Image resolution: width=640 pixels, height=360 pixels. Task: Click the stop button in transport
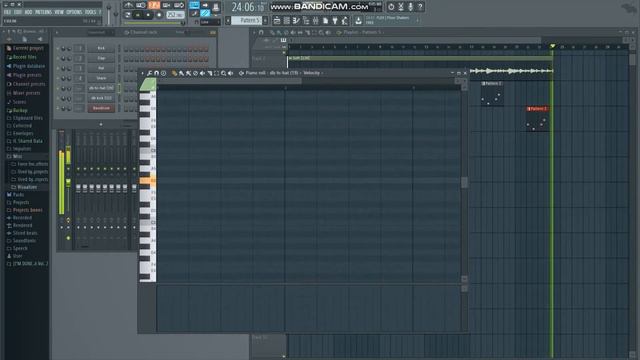tap(148, 15)
